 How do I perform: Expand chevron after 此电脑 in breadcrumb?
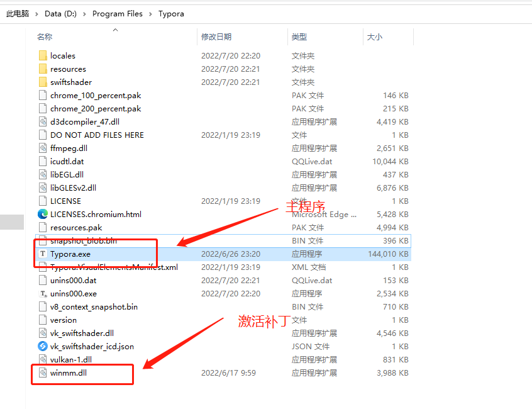click(36, 14)
